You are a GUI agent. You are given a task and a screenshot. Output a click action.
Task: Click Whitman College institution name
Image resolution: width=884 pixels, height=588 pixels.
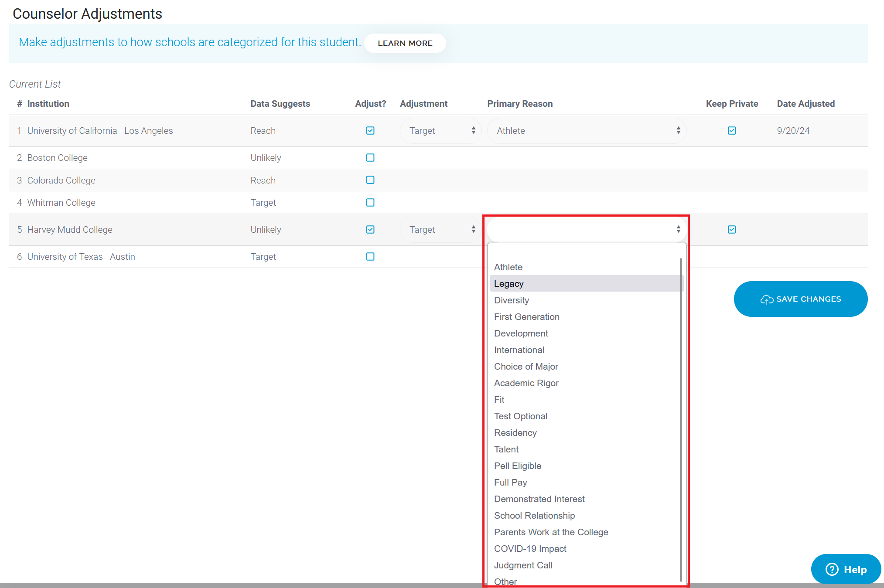coord(61,203)
